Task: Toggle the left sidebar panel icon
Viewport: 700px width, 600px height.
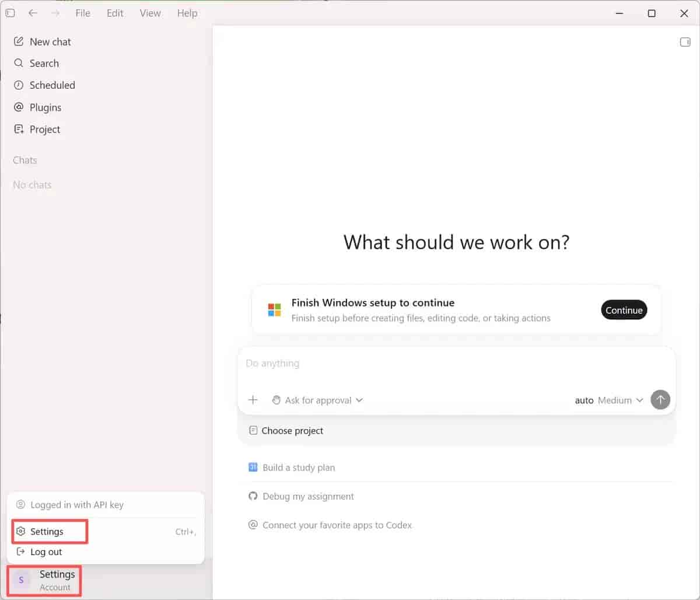Action: (x=10, y=13)
